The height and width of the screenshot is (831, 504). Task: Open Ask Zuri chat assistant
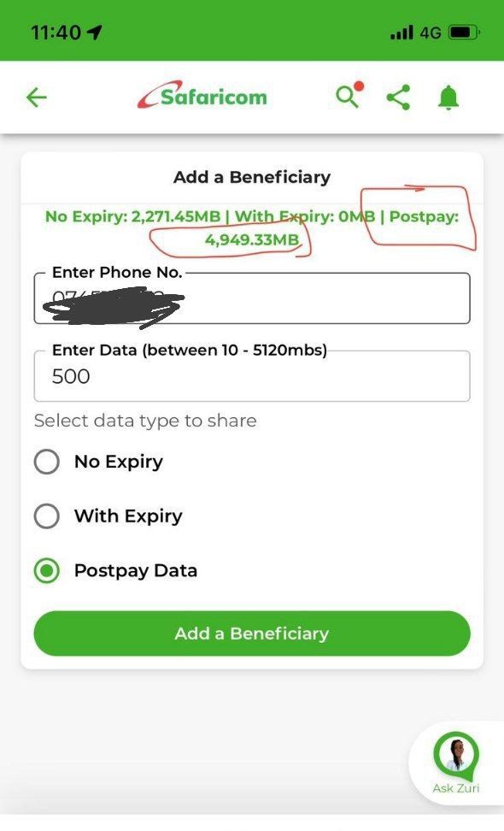pos(456,763)
